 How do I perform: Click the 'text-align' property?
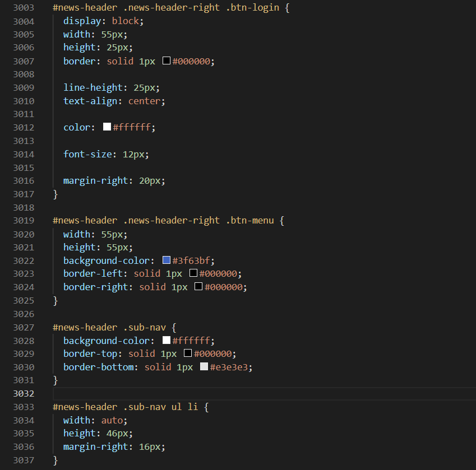point(90,101)
